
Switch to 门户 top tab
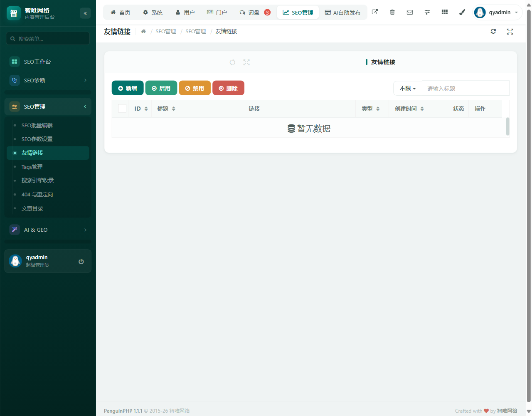click(x=217, y=12)
